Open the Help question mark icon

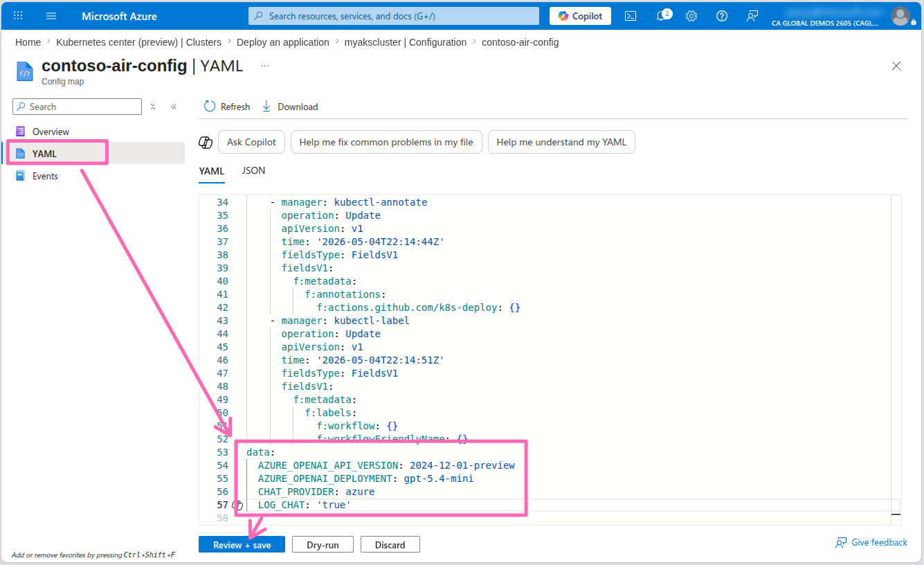(x=722, y=16)
